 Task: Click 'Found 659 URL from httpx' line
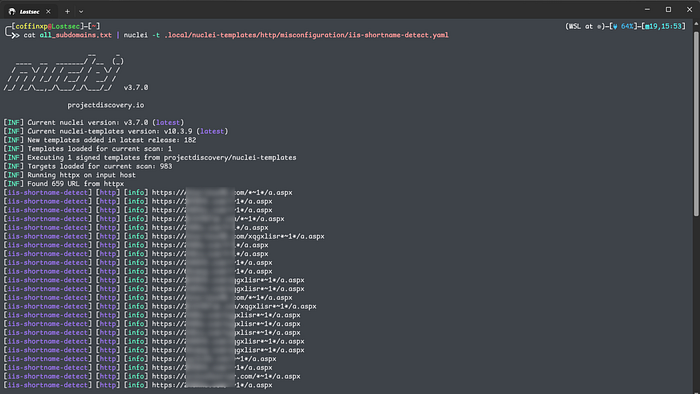pos(64,184)
